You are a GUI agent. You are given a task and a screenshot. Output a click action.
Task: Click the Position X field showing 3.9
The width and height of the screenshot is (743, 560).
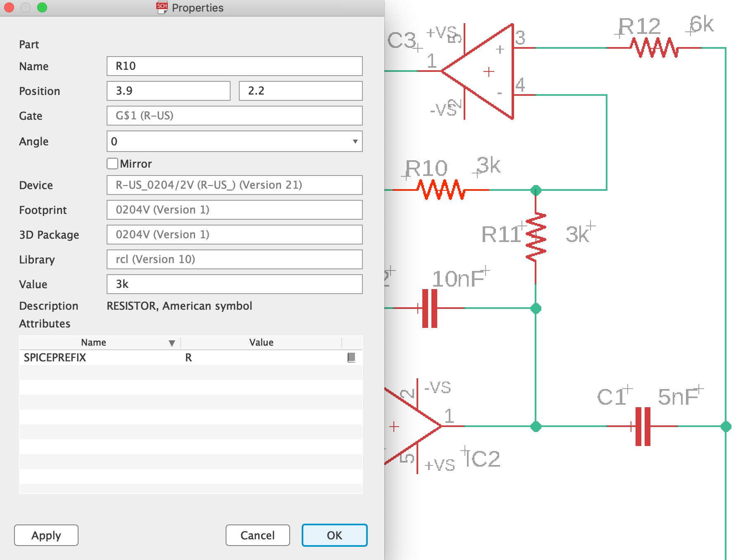pyautogui.click(x=168, y=90)
